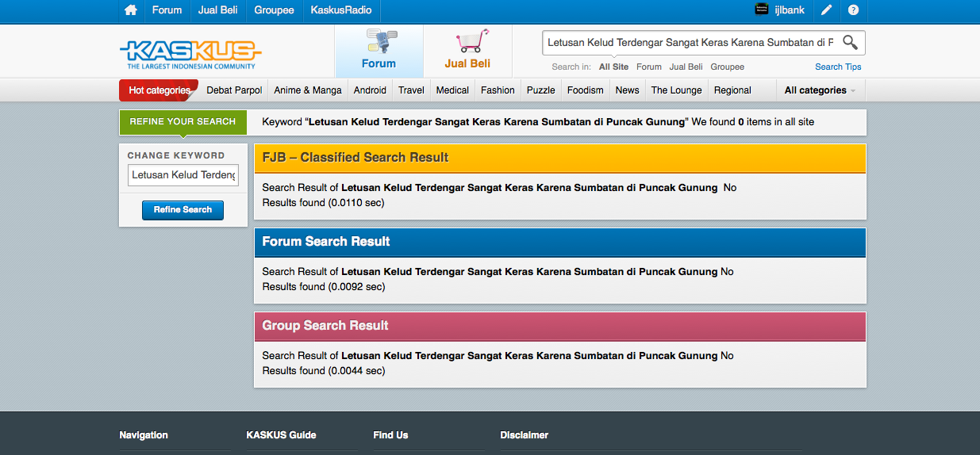The image size is (980, 455).
Task: Focus the main search text field
Action: (690, 43)
